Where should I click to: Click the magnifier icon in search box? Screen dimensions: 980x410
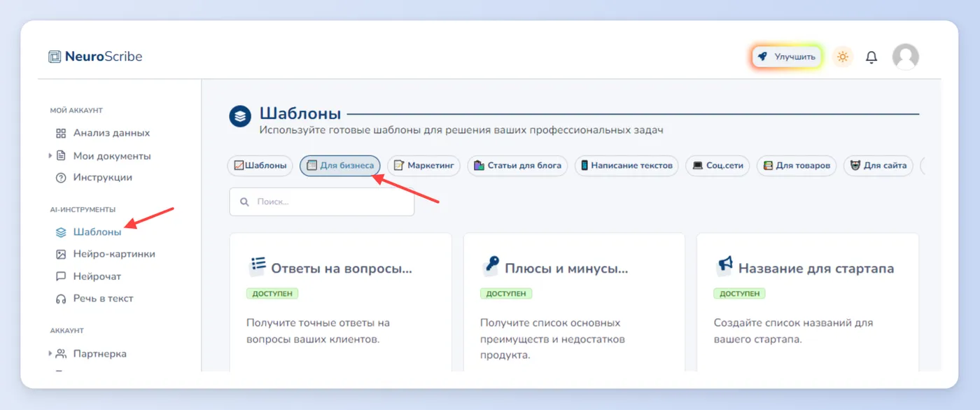(x=244, y=202)
